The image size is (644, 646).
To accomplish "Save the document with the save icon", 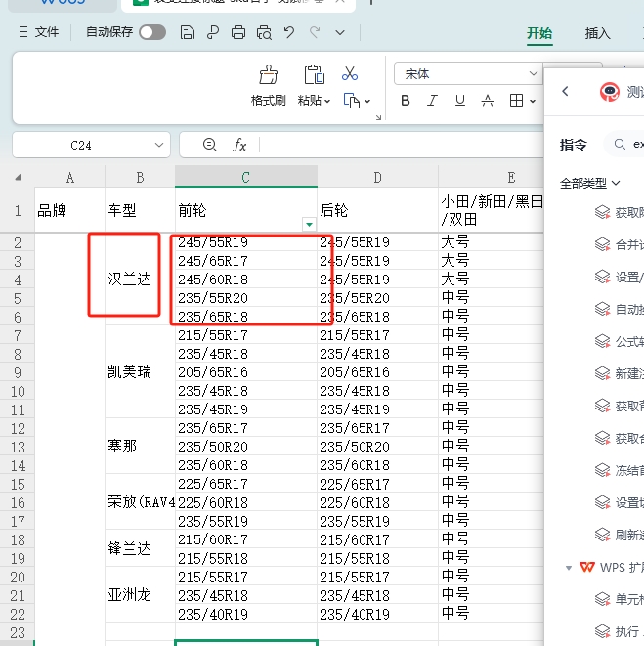I will point(188,32).
